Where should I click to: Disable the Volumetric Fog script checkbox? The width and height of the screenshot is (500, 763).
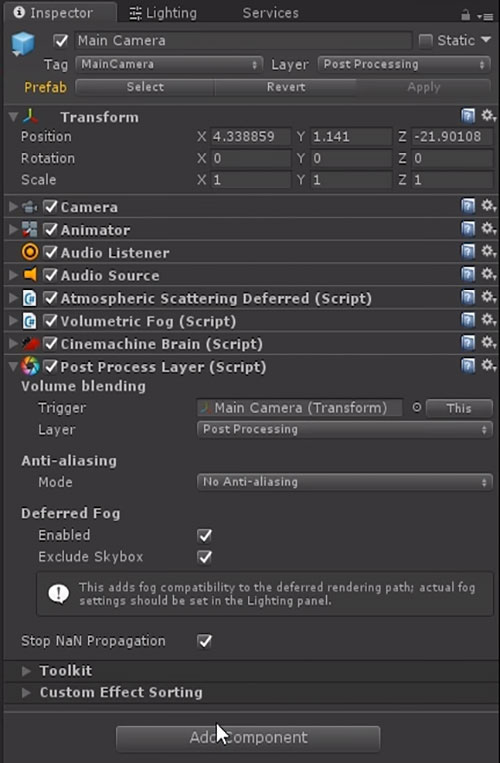(51, 321)
